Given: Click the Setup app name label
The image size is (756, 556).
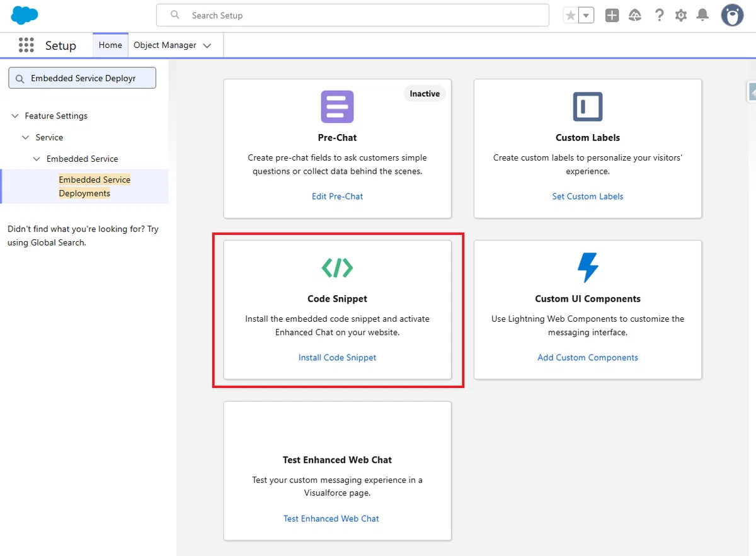Looking at the screenshot, I should [x=60, y=45].
